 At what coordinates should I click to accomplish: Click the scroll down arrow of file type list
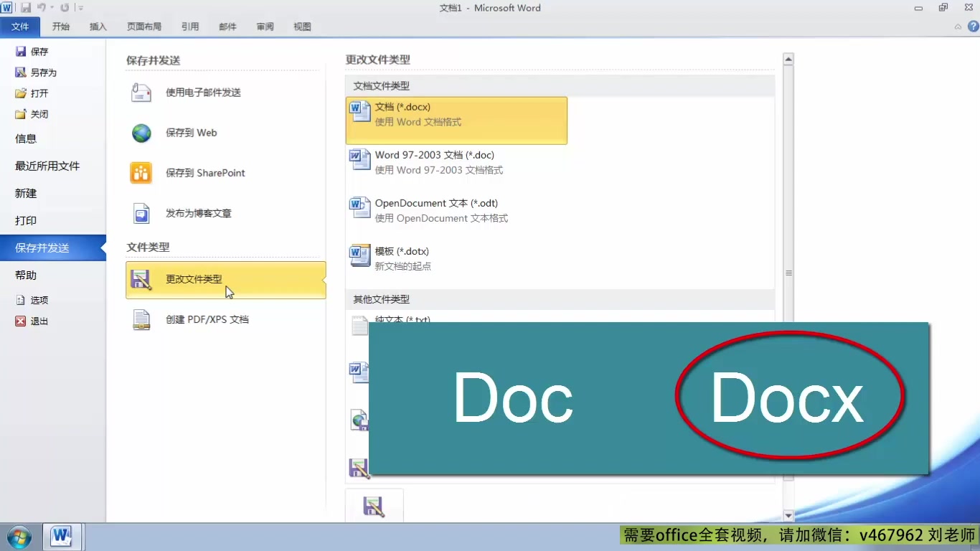tap(788, 515)
